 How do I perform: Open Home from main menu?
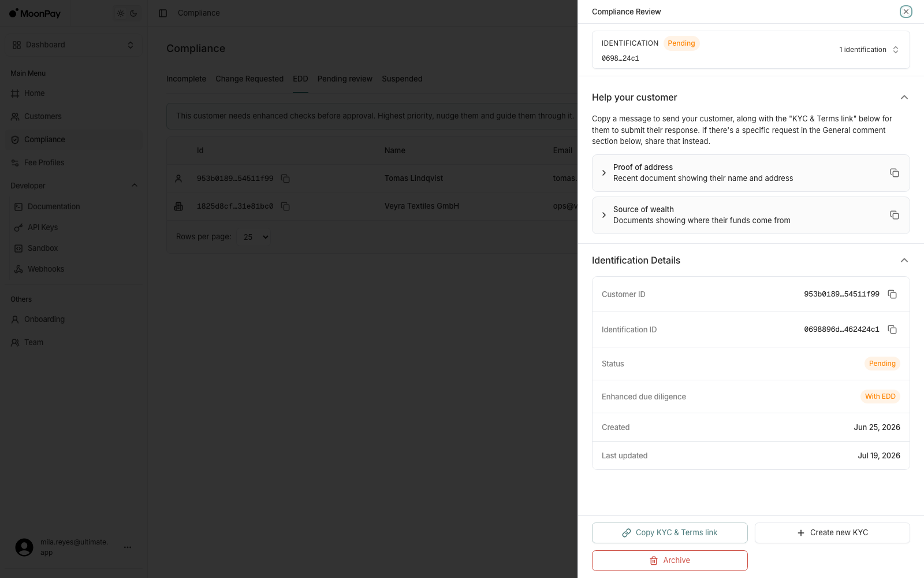[73, 93]
